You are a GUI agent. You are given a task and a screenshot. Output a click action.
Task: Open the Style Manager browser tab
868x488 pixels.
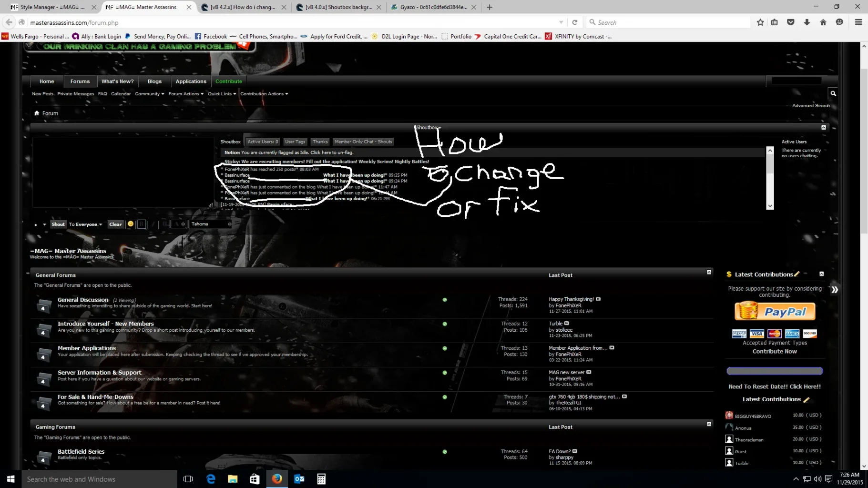52,7
